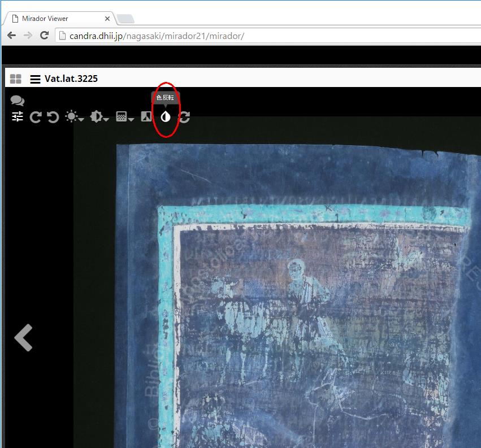The image size is (481, 448).
Task: Rotate the image counterclockwise
Action: pos(53,117)
